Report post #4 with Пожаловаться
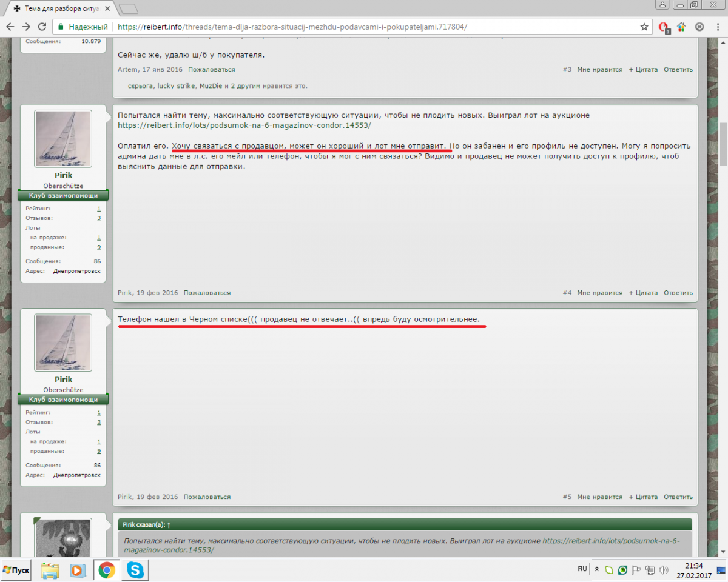 207,293
